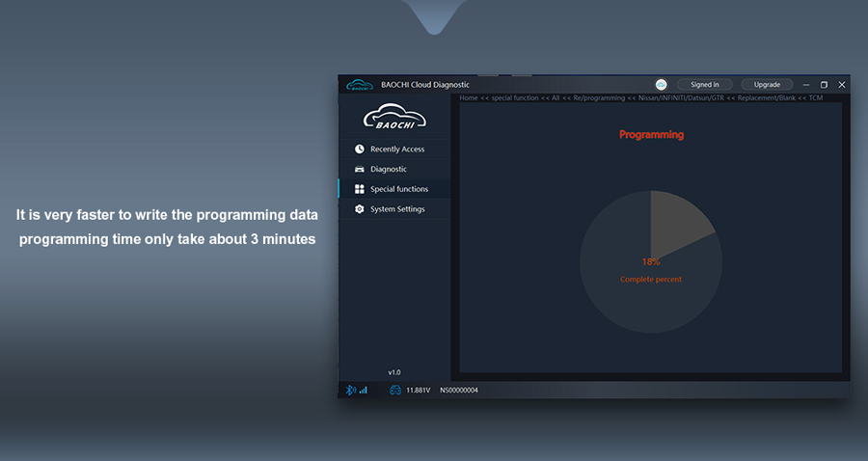Click the Signed in button
The height and width of the screenshot is (461, 868).
point(705,85)
